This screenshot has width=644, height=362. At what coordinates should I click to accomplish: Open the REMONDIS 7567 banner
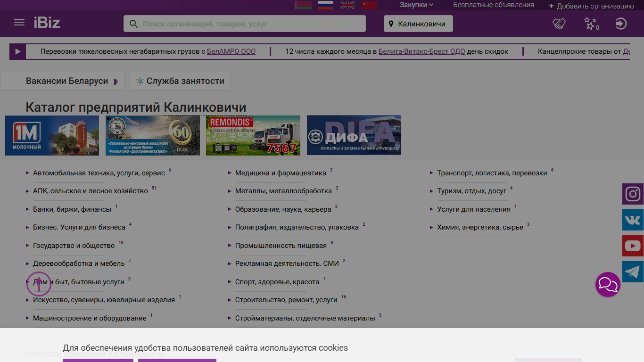tap(253, 135)
